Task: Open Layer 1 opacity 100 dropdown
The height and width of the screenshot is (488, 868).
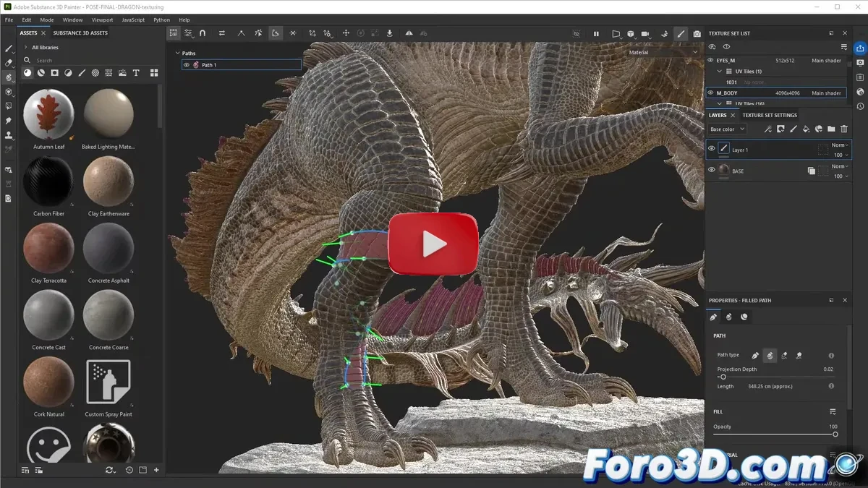Action: [x=841, y=155]
